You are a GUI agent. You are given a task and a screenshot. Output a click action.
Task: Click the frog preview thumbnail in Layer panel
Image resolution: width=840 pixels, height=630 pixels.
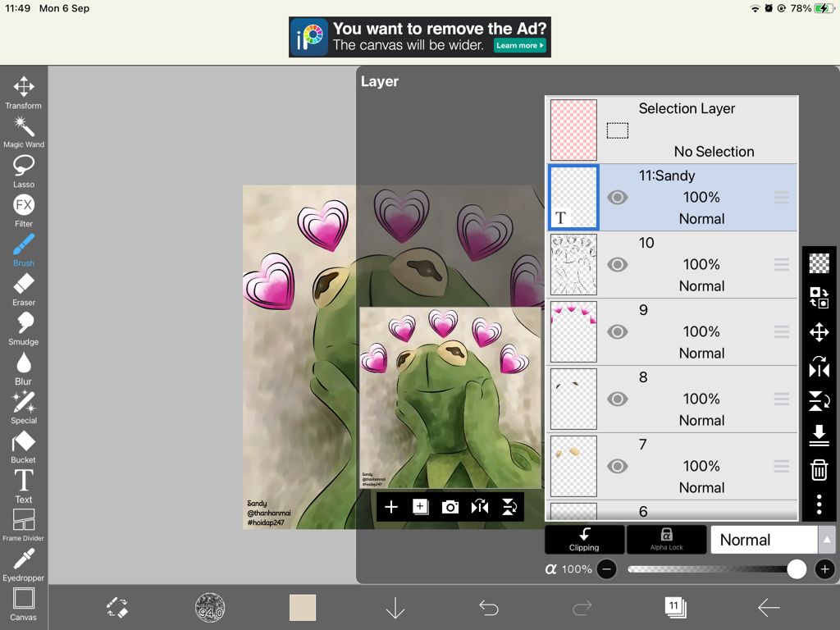(450, 398)
